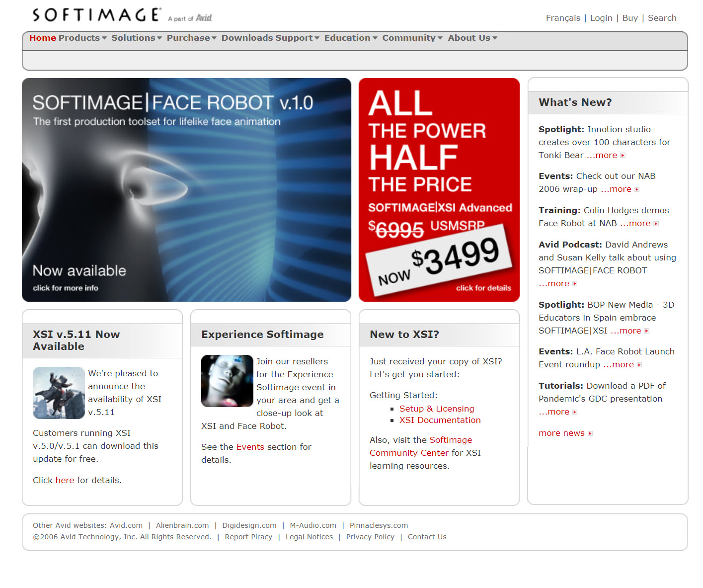
Task: Open Privacy Policy in the footer
Action: coord(370,537)
